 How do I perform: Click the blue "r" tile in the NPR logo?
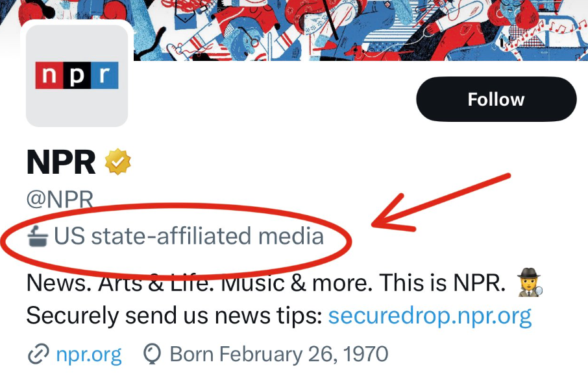pos(104,75)
